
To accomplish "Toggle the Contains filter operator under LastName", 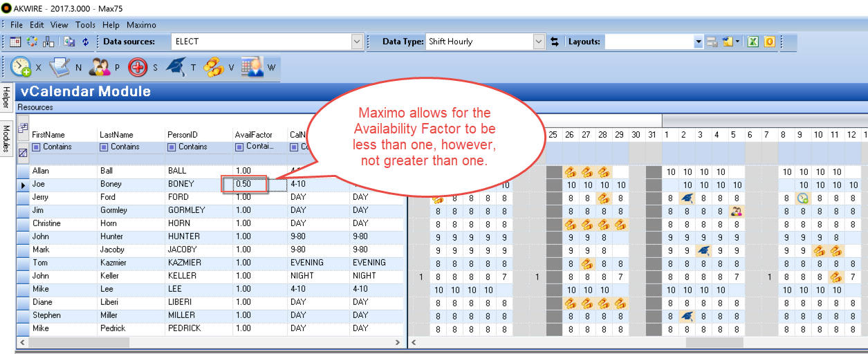I will tap(104, 147).
